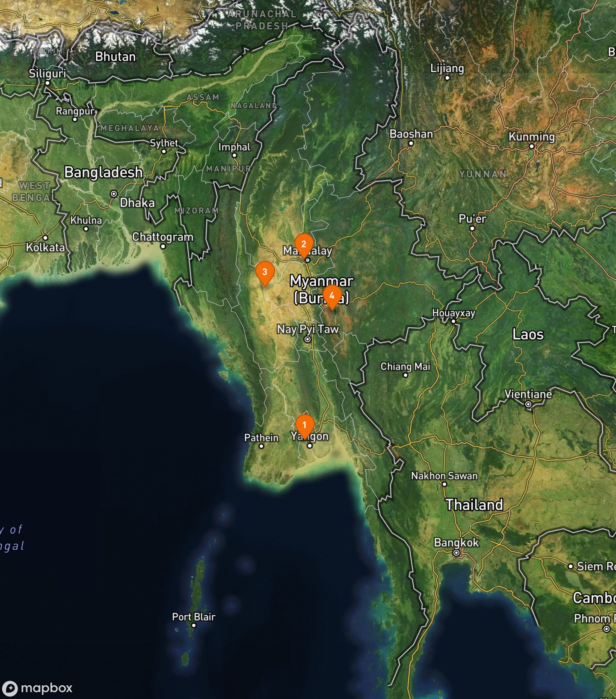Click orange marker 4 over Myanmar label
This screenshot has height=699, width=616.
[x=332, y=296]
